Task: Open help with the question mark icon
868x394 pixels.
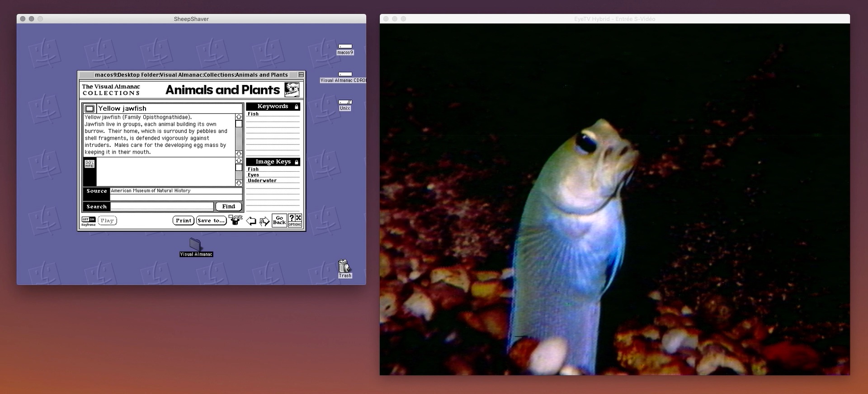Action: 292,218
